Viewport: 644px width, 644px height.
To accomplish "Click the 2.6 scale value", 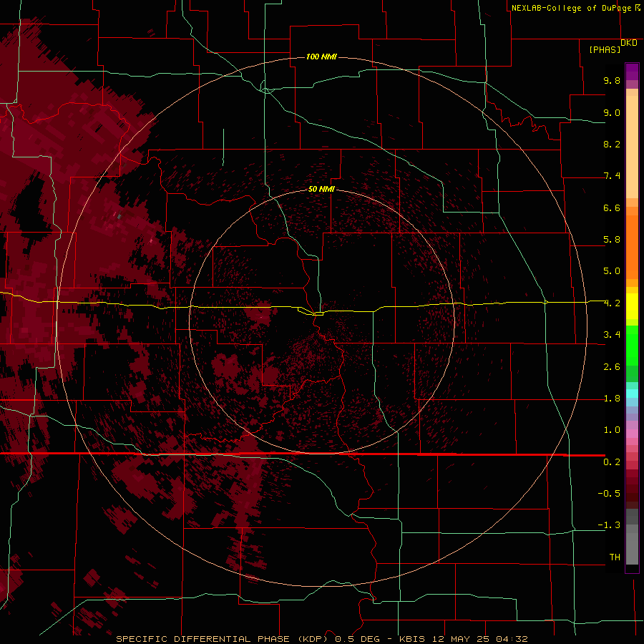I will tap(612, 367).
